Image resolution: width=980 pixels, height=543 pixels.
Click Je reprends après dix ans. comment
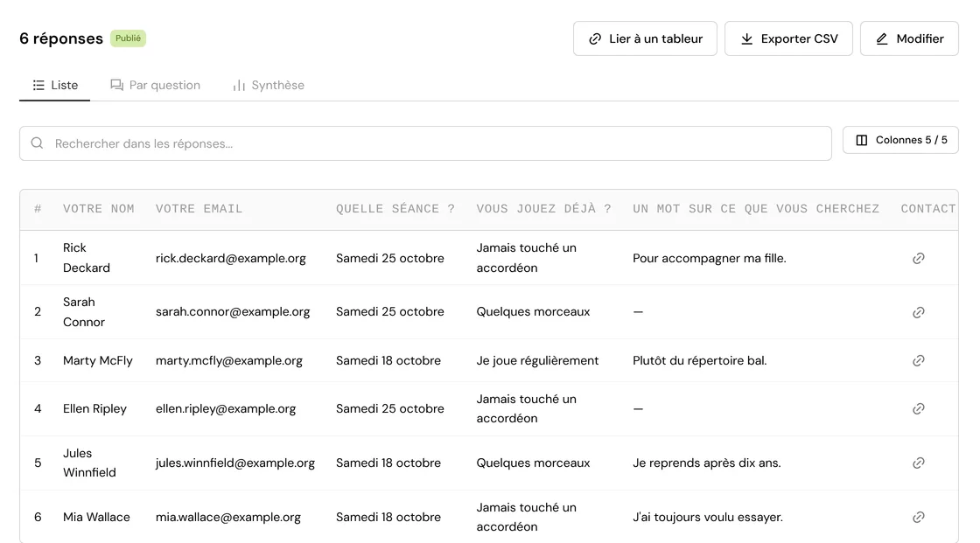click(707, 463)
